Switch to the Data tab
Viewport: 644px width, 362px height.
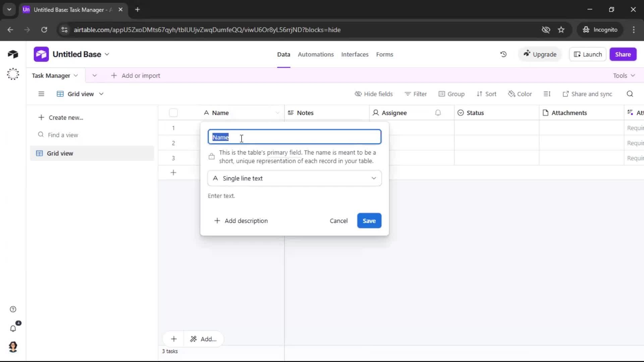283,54
